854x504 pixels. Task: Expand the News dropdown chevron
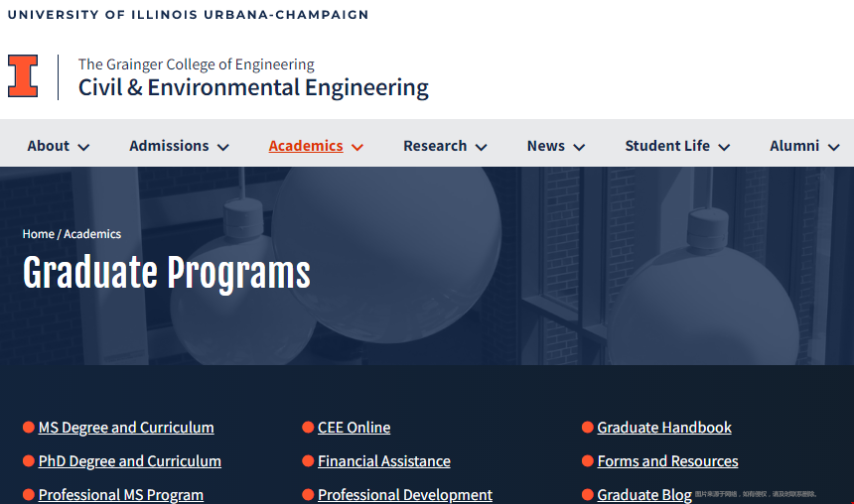(x=579, y=147)
